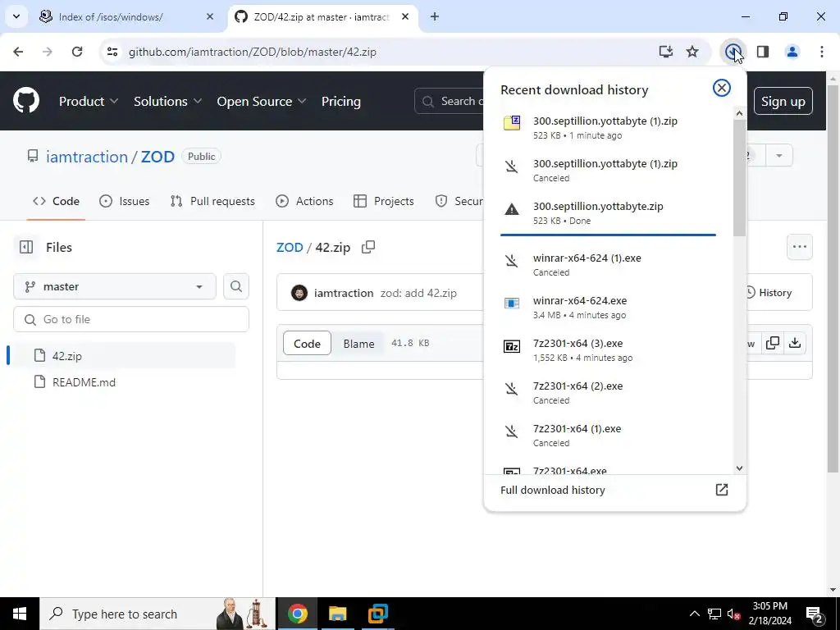Click ZOD breadcrumb link above file
The image size is (840, 630).
(290, 248)
